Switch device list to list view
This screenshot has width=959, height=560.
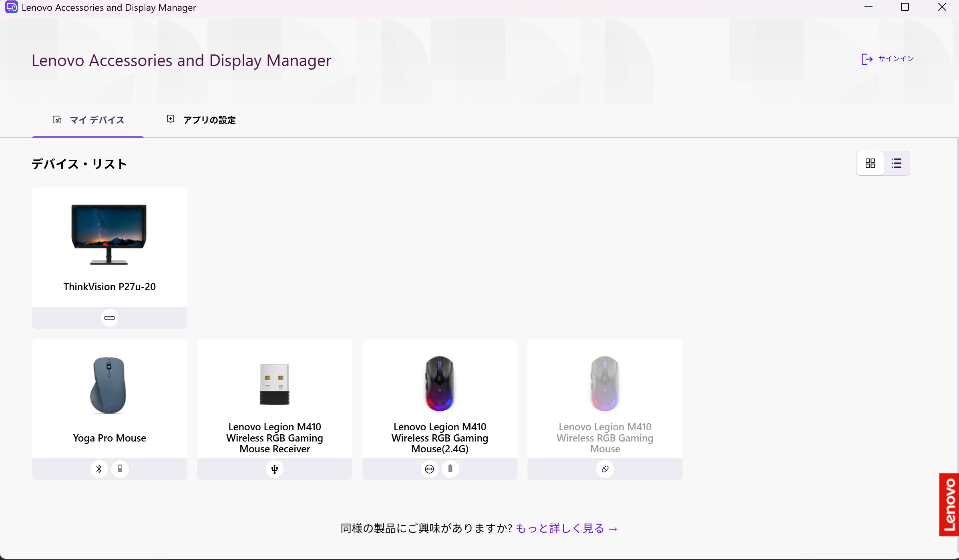click(x=897, y=163)
